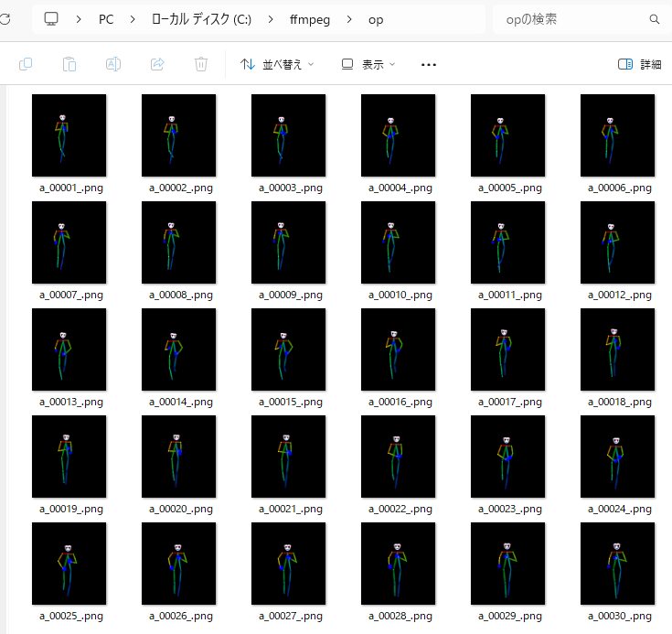
Task: Click the Share icon in the toolbar
Action: click(x=157, y=64)
